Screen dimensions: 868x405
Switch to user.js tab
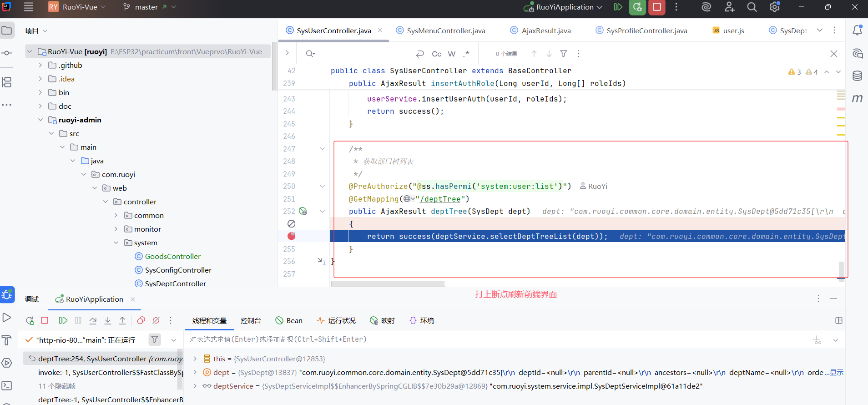[x=728, y=30]
